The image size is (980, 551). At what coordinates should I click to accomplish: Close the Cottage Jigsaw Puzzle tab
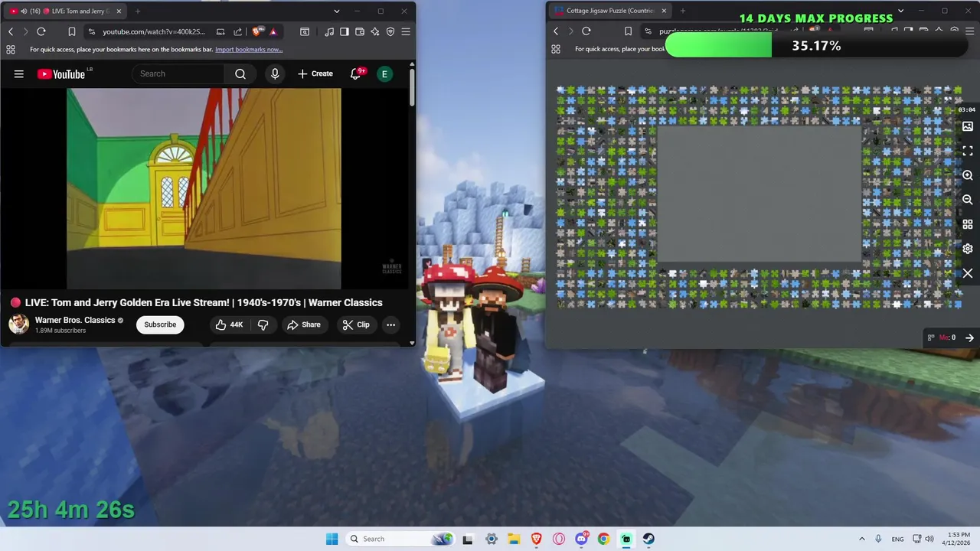point(664,11)
